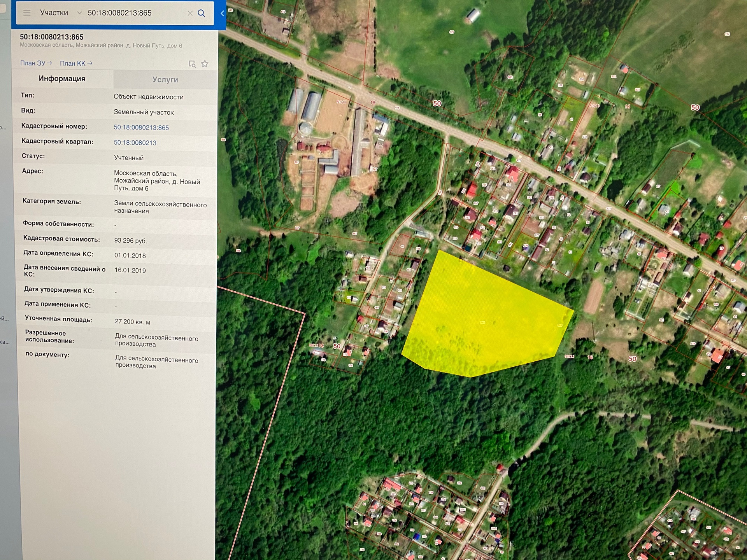Open the Участки search type dropdown
The image size is (747, 560).
click(x=54, y=13)
